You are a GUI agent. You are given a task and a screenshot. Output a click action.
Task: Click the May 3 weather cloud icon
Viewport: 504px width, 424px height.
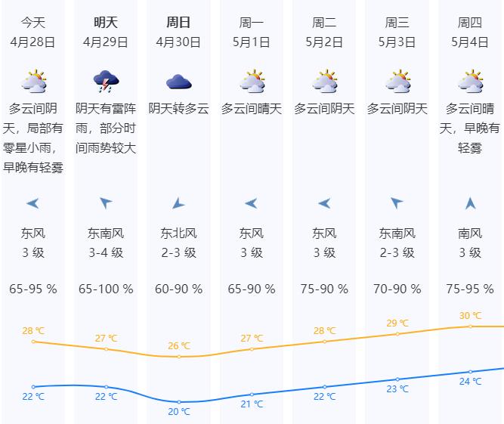pyautogui.click(x=397, y=81)
